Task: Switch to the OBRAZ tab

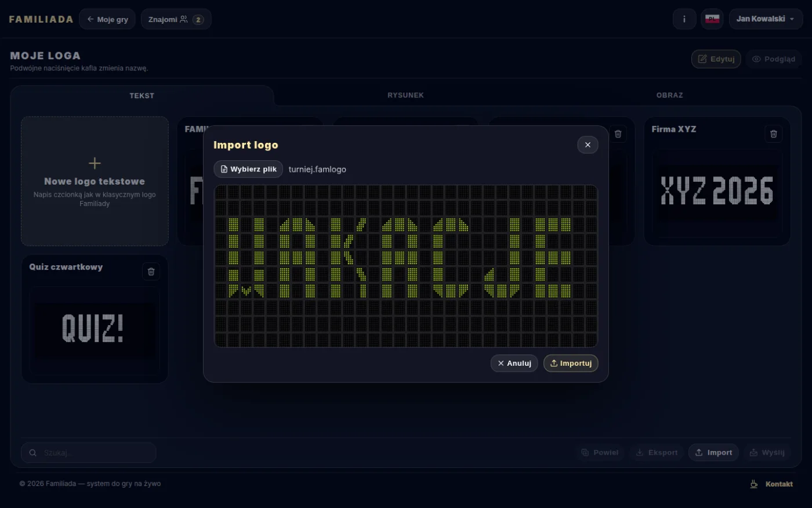Action: click(x=669, y=95)
